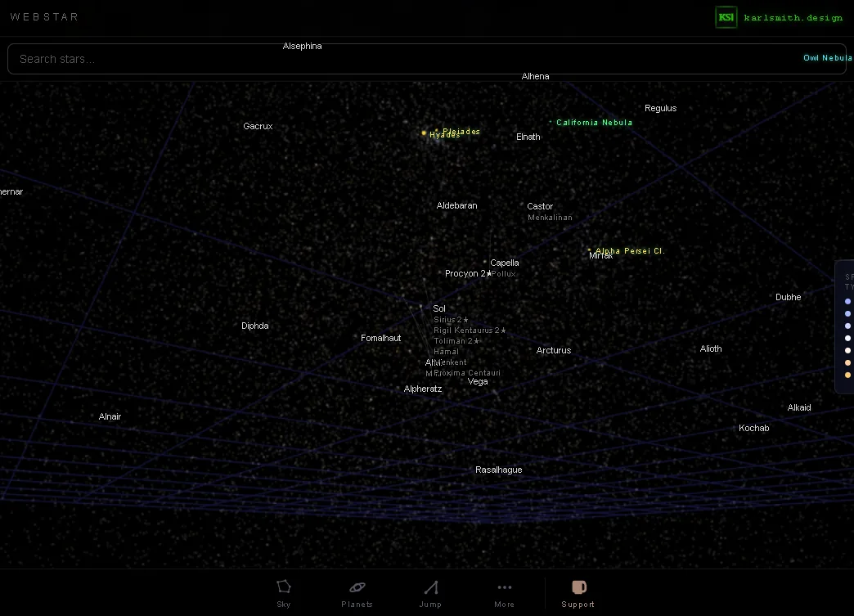854x616 pixels.
Task: Select the star Kochab
Action: pyautogui.click(x=753, y=428)
